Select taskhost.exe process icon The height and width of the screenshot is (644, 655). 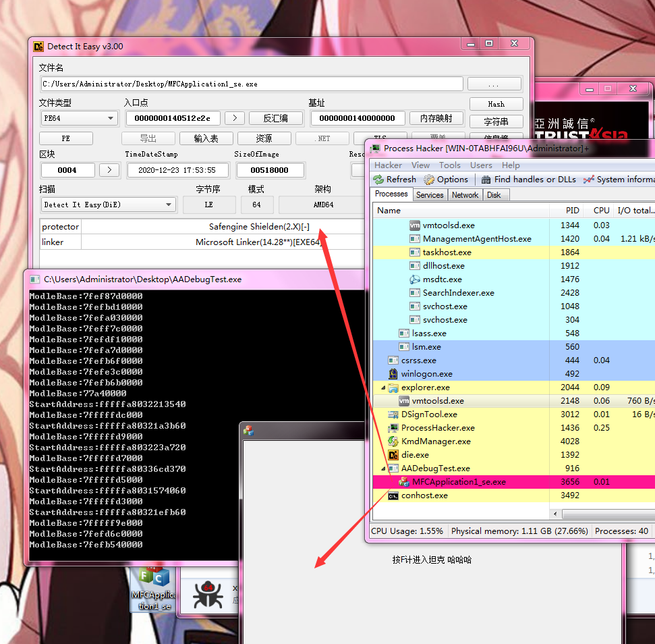click(x=414, y=252)
